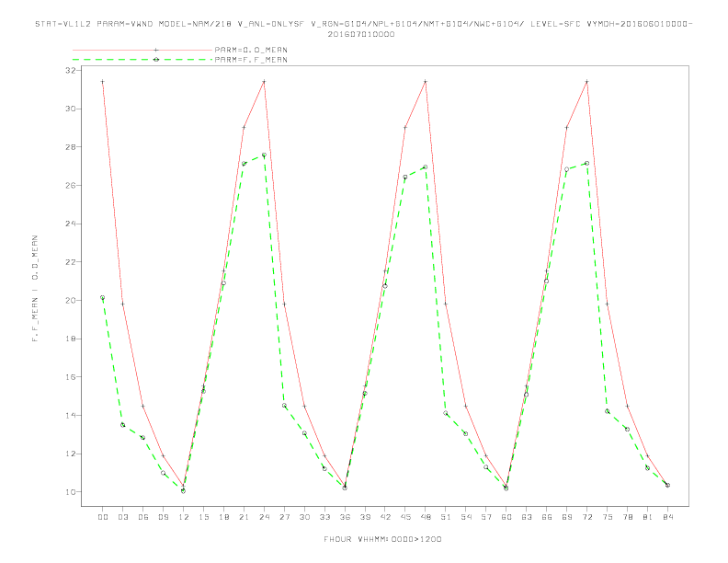Click the x-axis tick label 03
This screenshot has height=563, width=728.
(x=122, y=517)
